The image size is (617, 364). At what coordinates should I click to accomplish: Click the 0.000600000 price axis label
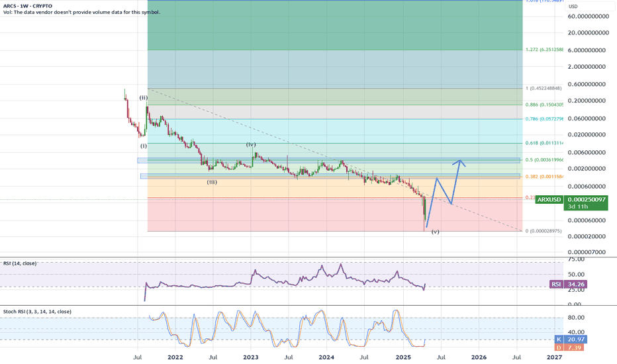coord(587,187)
